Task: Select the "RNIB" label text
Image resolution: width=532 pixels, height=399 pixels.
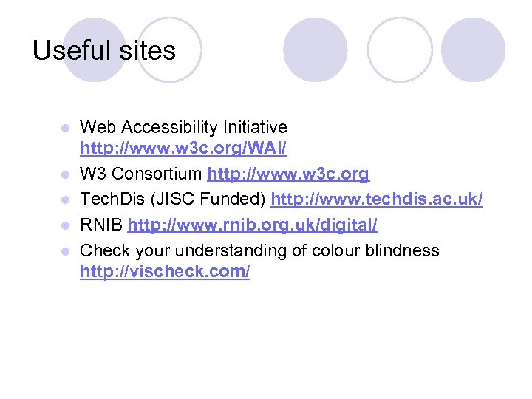Action: click(101, 225)
